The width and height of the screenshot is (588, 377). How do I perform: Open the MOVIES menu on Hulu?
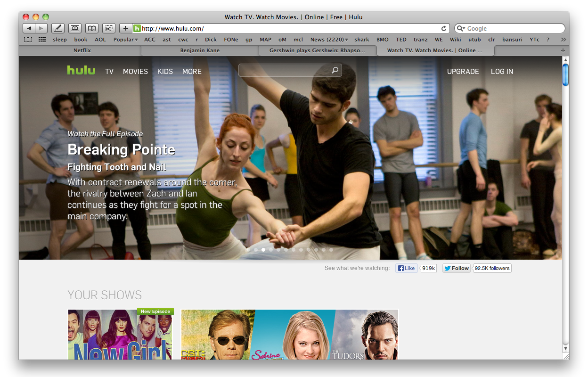[135, 72]
